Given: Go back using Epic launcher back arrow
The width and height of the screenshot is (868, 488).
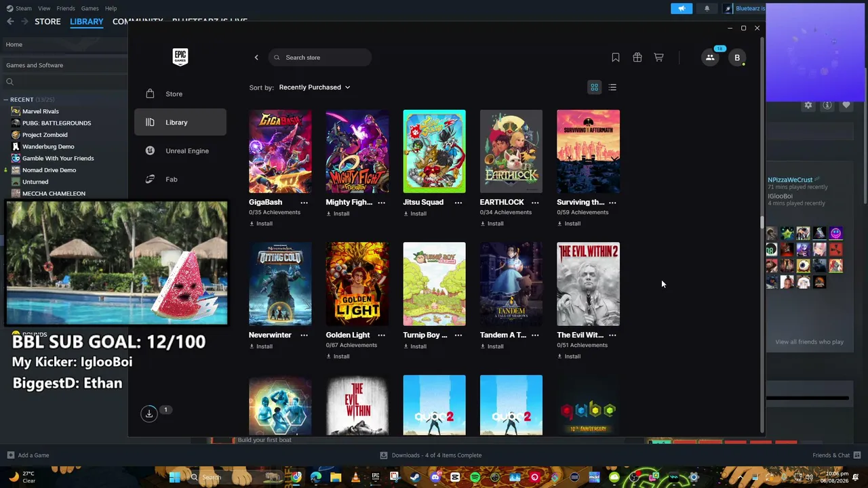Looking at the screenshot, I should 256,58.
